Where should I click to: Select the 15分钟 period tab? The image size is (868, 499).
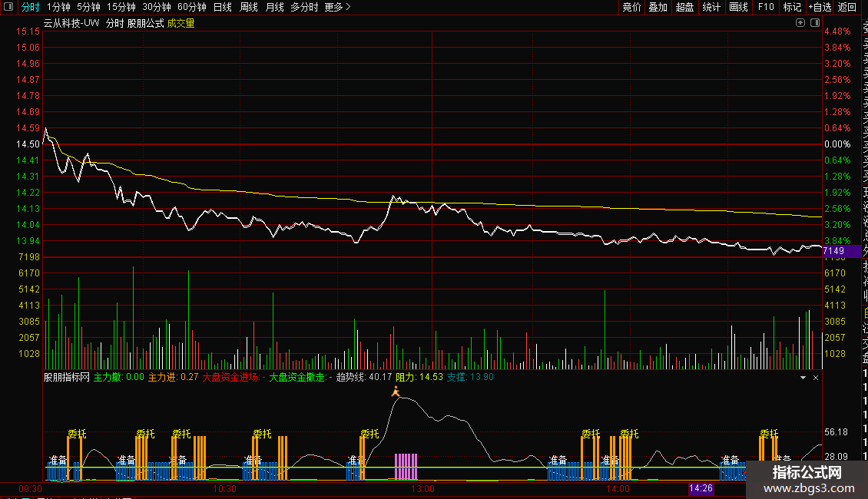[121, 8]
